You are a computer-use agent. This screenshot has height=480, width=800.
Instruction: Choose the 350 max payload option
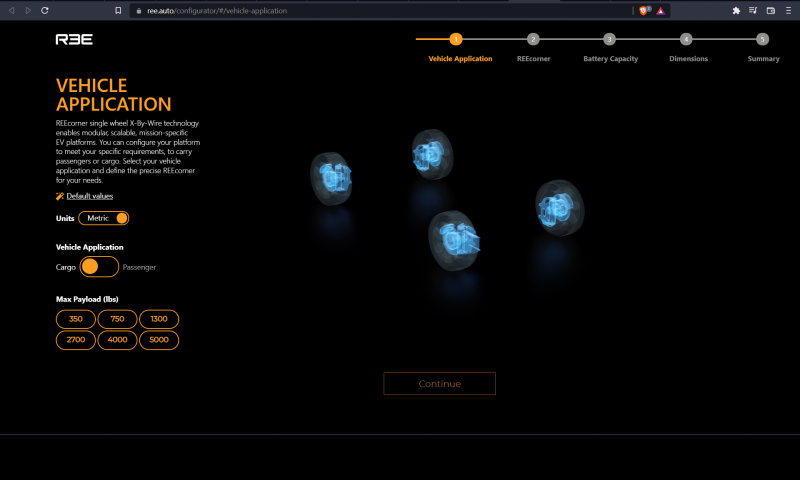76,319
